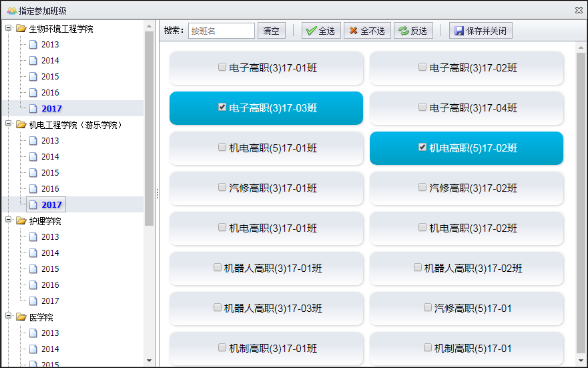Select 2015 under 护理学院
Viewport: 588px width, 368px height.
[x=50, y=269]
